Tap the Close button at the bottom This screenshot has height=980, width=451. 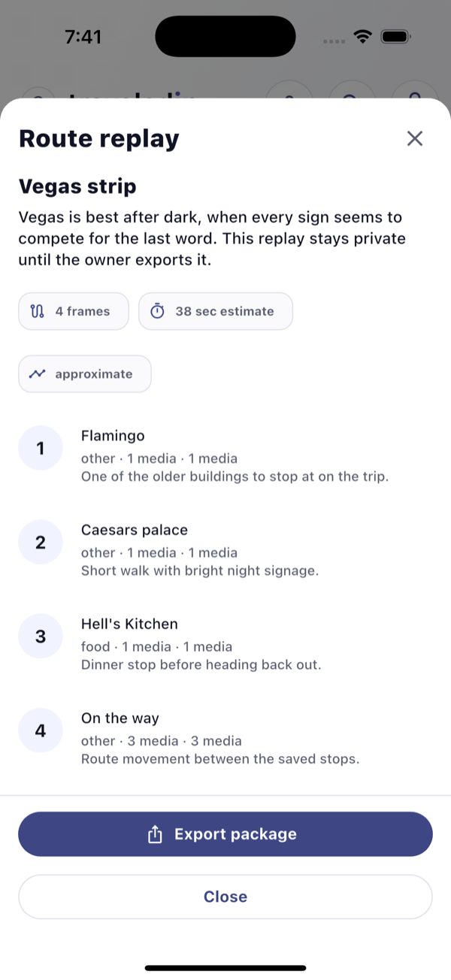pos(225,897)
